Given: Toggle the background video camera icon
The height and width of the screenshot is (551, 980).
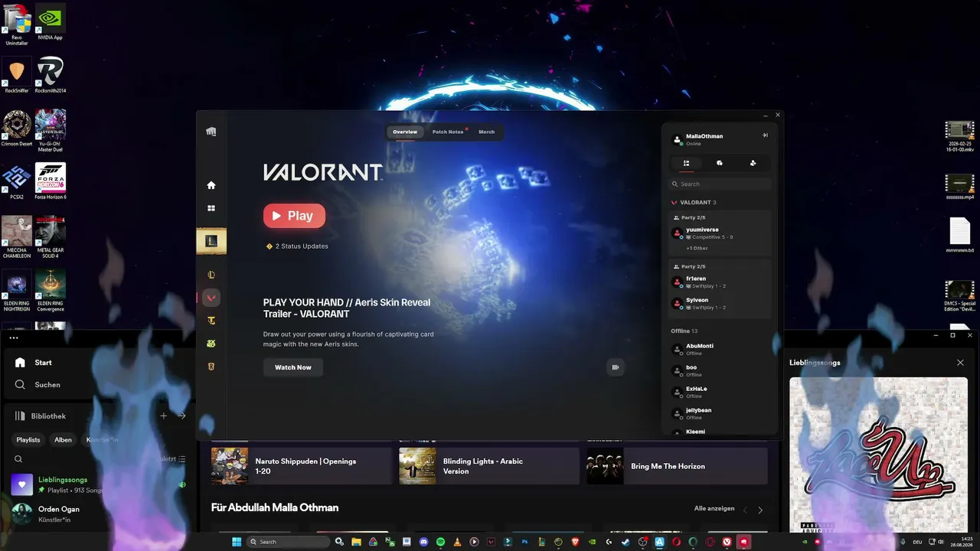Looking at the screenshot, I should click(x=615, y=367).
